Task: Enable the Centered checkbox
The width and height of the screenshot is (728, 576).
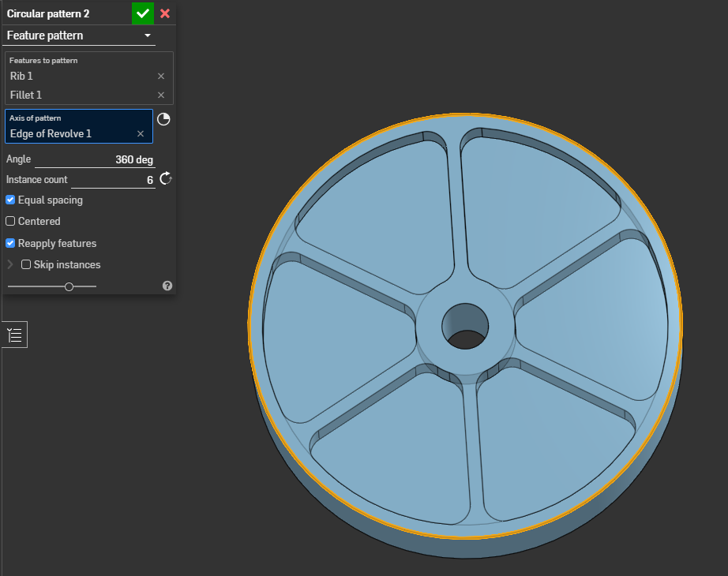Action: pos(10,222)
